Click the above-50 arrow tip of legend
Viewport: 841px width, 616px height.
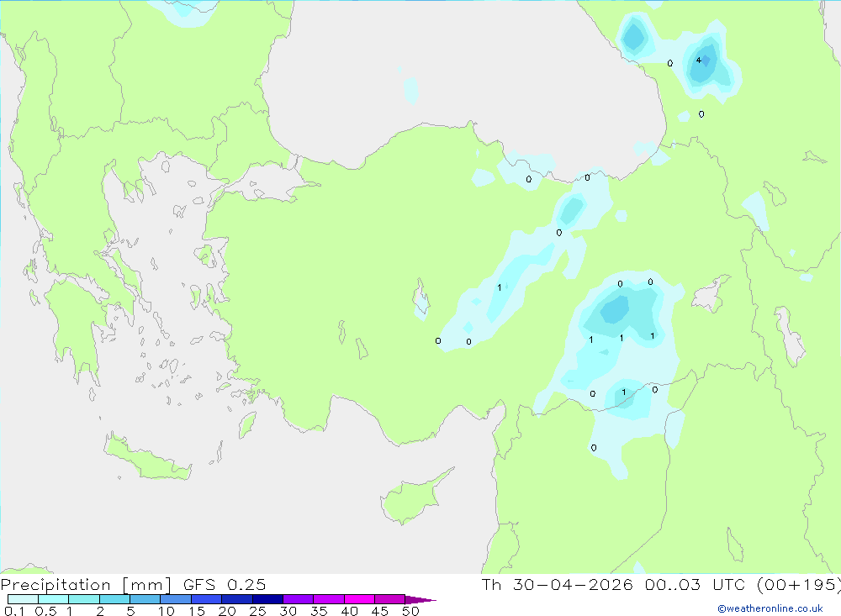pos(420,599)
